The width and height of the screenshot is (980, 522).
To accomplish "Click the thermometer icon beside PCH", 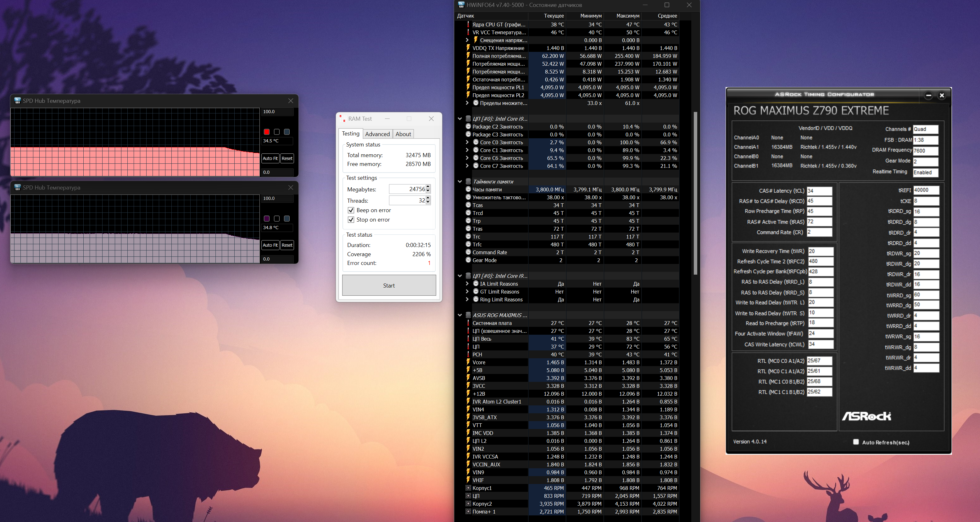I will [x=468, y=354].
